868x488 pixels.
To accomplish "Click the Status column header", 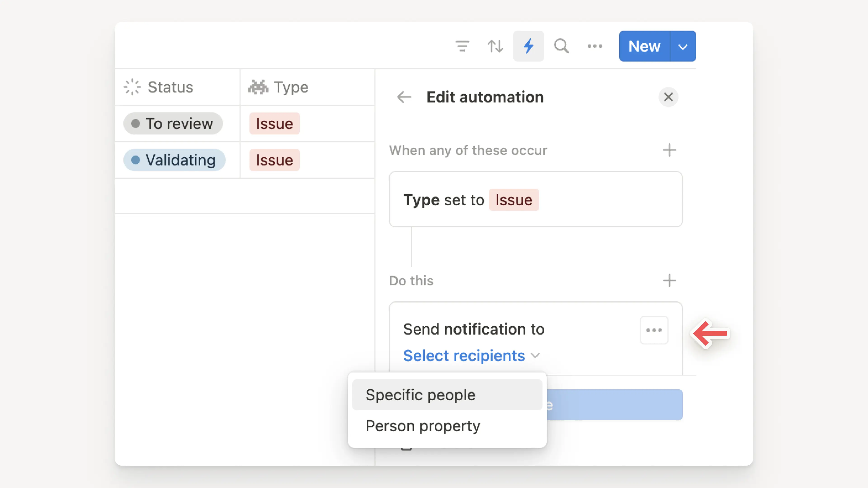I will tap(170, 87).
